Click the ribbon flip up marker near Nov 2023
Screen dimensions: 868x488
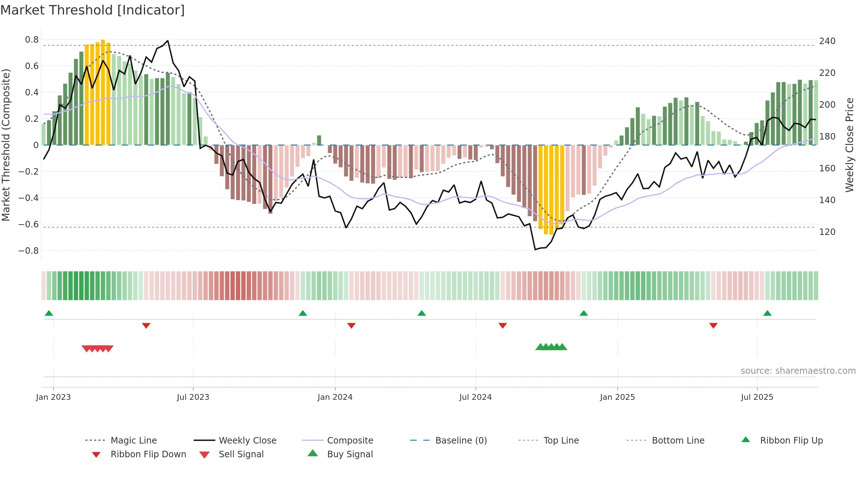[x=303, y=313]
